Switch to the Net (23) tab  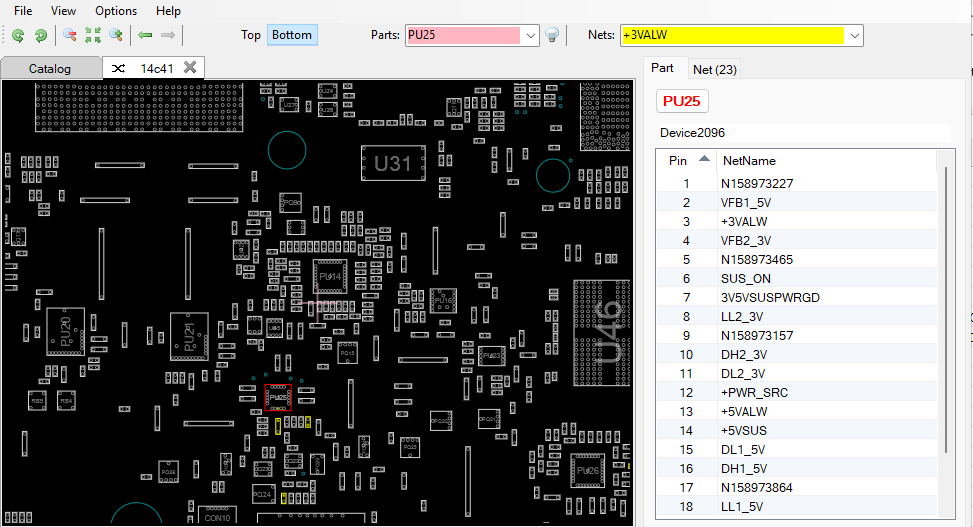tap(714, 69)
